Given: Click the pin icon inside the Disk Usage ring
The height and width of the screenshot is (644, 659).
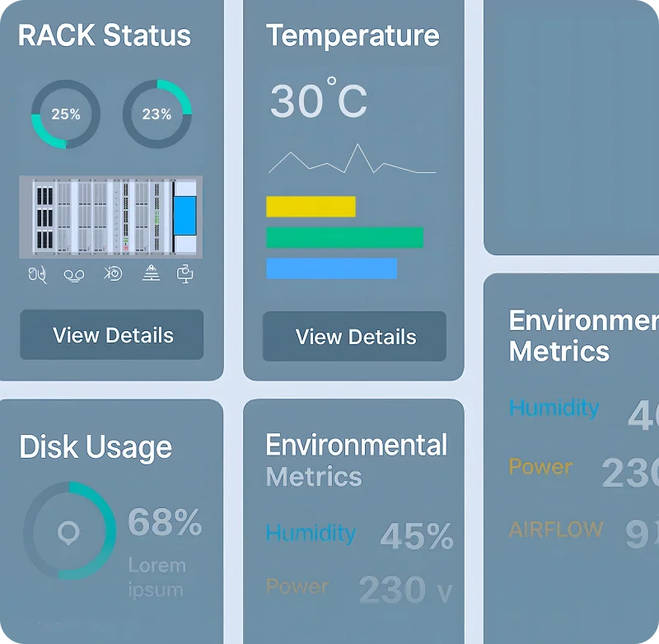Looking at the screenshot, I should point(68,533).
